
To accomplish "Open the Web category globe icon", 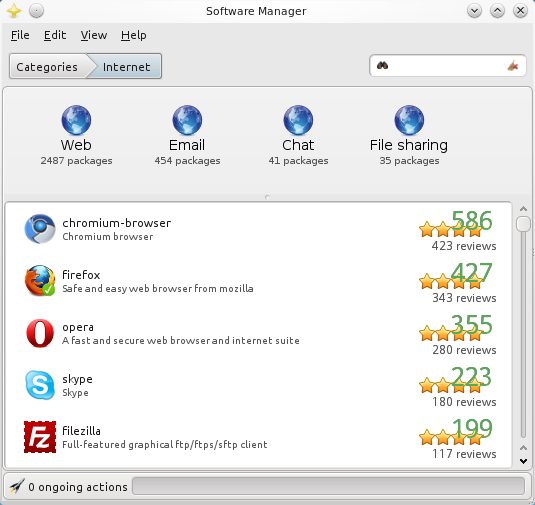I will tap(76, 120).
